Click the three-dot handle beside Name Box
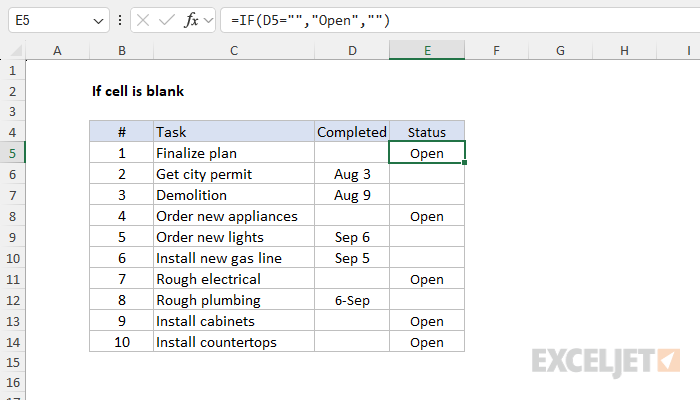The height and width of the screenshot is (400, 700). [x=120, y=20]
